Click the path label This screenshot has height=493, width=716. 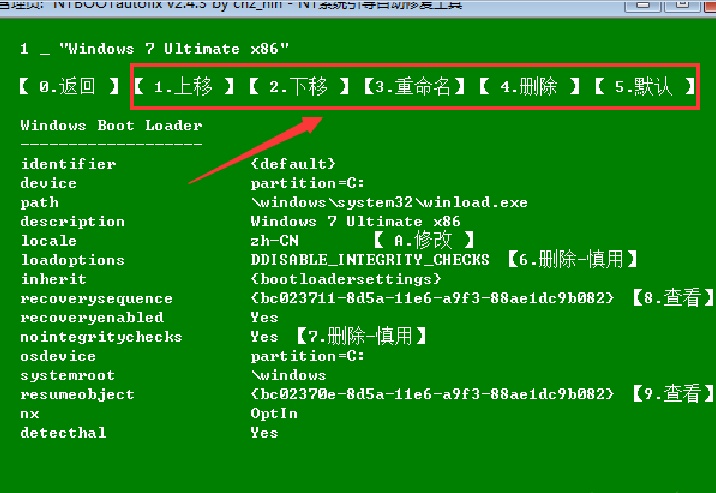tap(39, 203)
